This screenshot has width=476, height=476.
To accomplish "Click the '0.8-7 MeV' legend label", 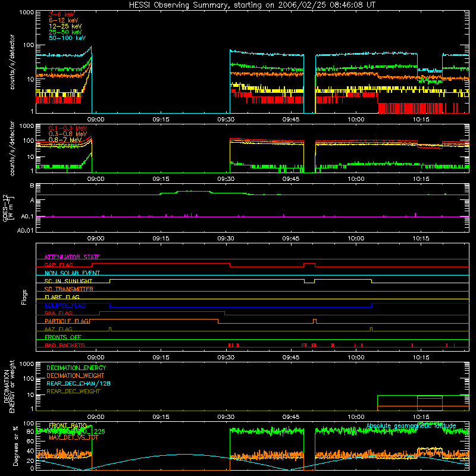I will (65, 140).
